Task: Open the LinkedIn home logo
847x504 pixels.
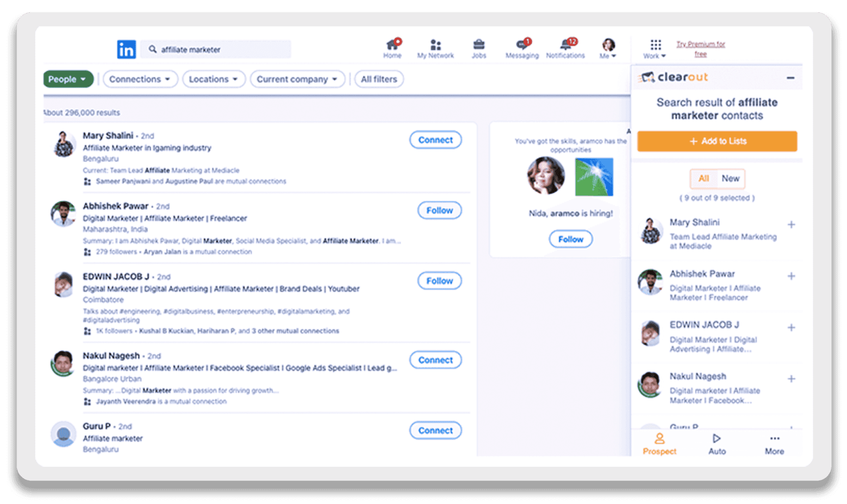Action: pos(126,49)
